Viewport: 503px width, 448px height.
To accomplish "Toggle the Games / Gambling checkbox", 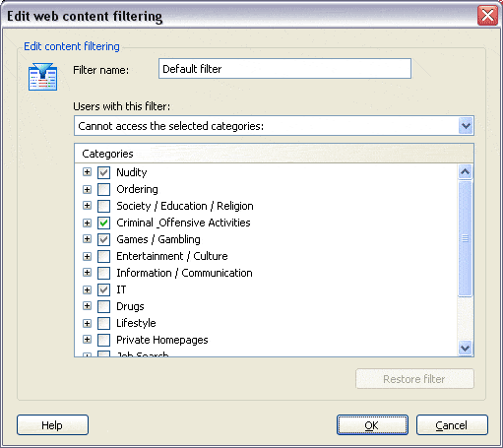I will pos(103,239).
